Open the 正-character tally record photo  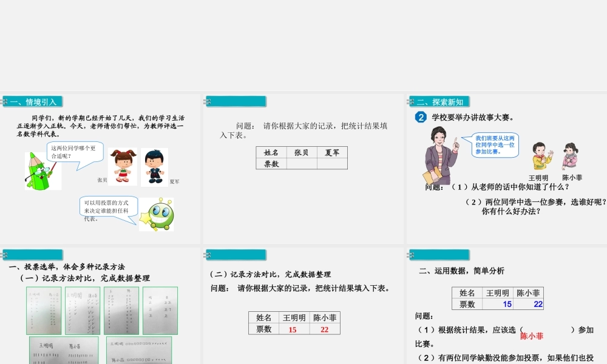pyautogui.click(x=160, y=310)
